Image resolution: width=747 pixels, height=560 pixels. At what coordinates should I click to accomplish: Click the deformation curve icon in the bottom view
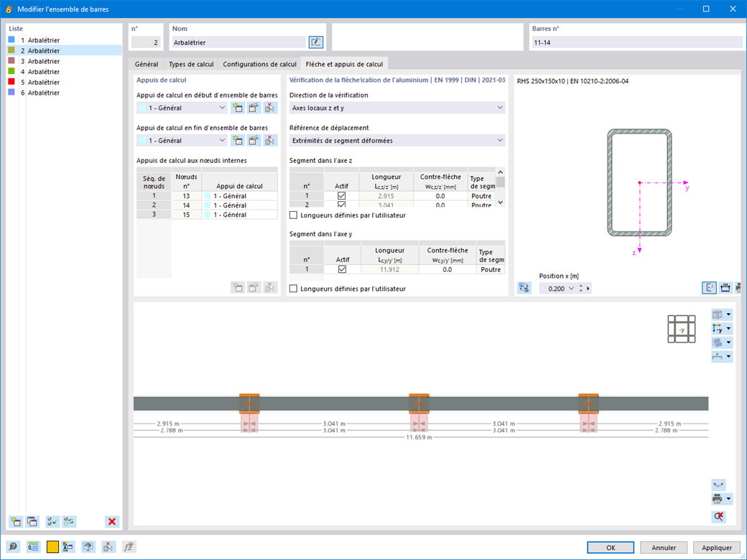point(718,485)
